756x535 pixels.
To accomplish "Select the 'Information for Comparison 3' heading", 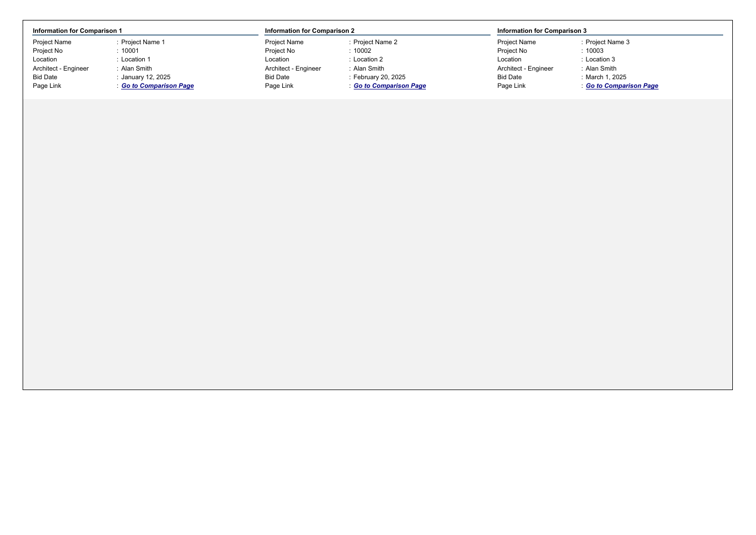I will point(542,31).
